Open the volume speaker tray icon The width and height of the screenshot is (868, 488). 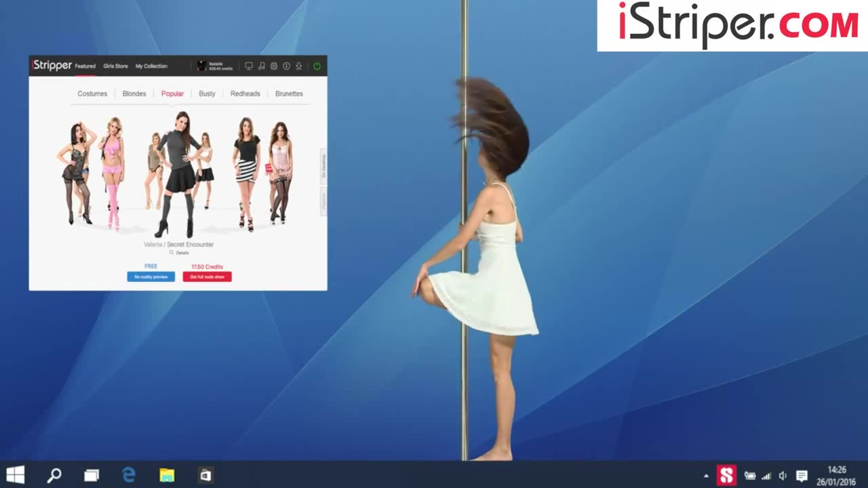coord(783,476)
